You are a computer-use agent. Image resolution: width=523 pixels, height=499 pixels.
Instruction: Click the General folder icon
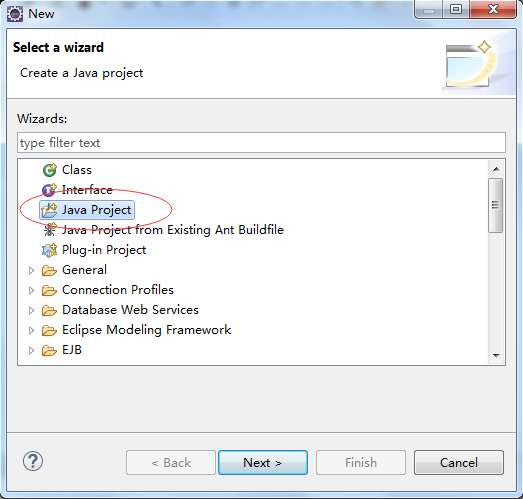click(x=49, y=270)
